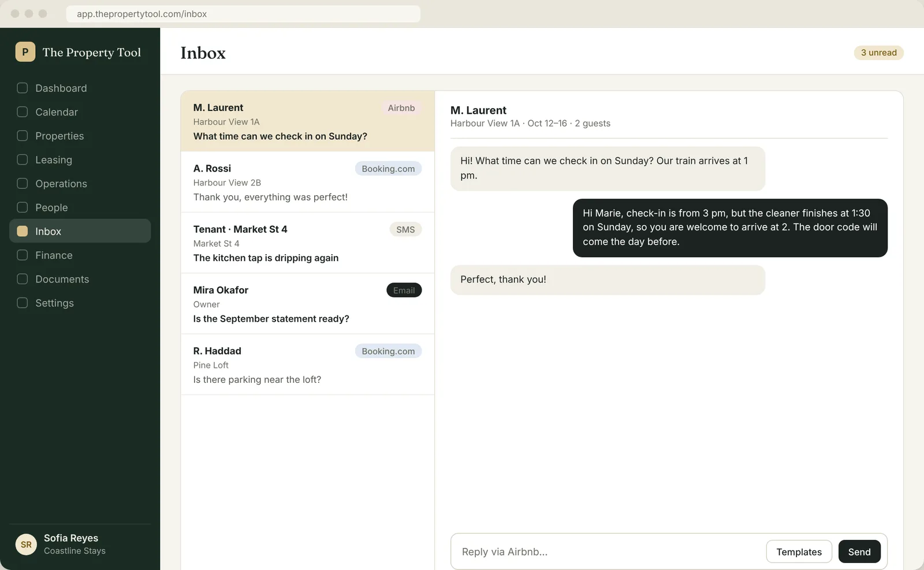Click the Settings sidebar icon
The height and width of the screenshot is (570, 924).
(x=23, y=303)
